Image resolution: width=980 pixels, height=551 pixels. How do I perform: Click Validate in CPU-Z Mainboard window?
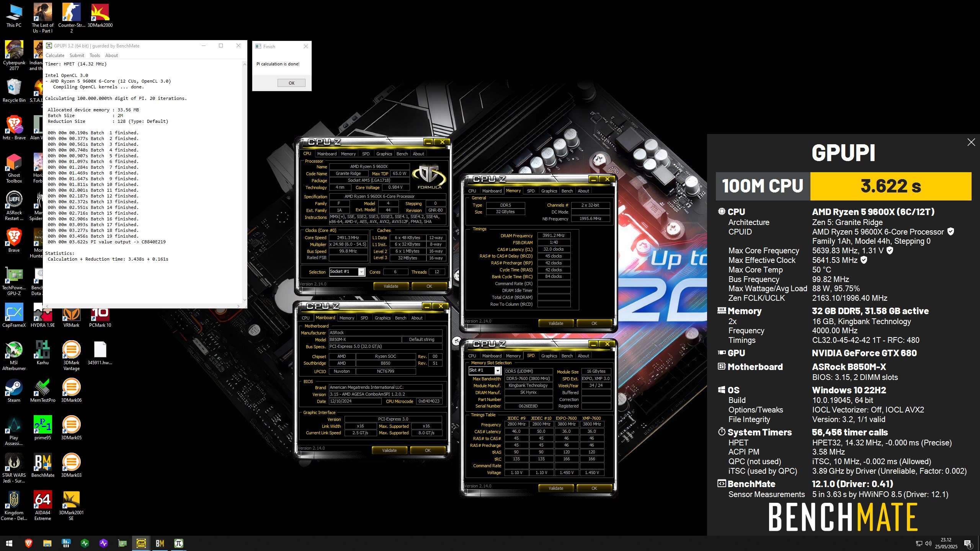(389, 450)
